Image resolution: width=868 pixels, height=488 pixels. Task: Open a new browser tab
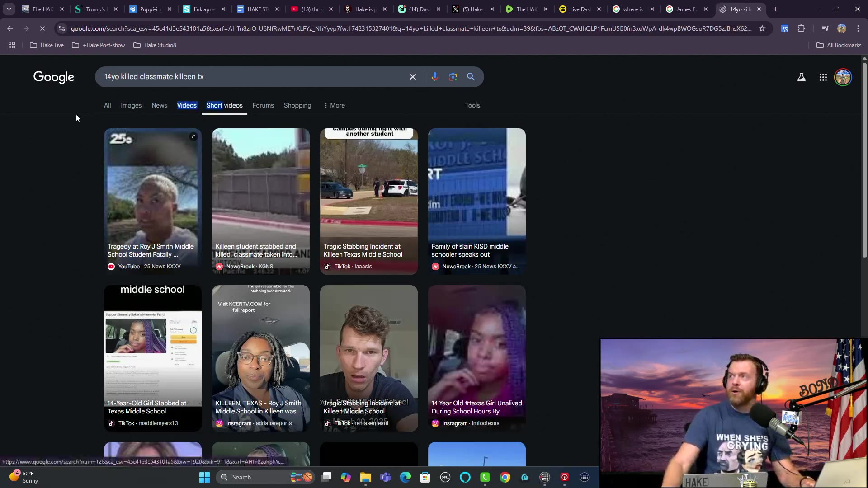(x=775, y=9)
